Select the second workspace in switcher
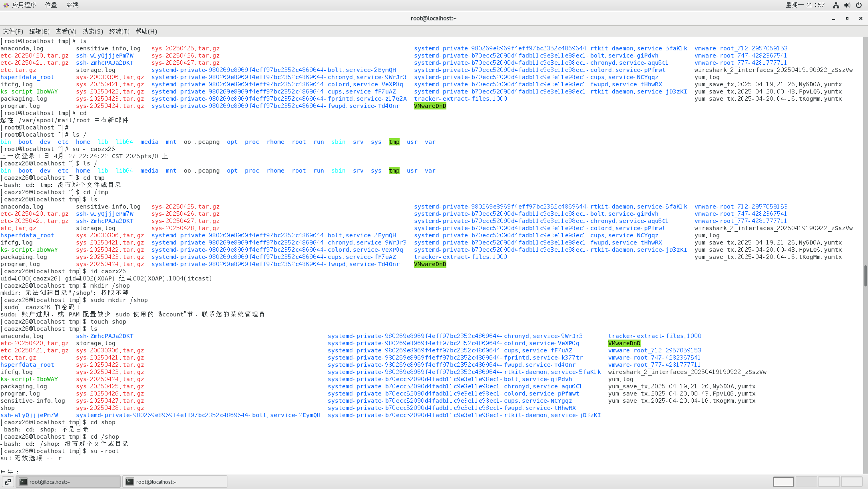The image size is (868, 489). 806,482
